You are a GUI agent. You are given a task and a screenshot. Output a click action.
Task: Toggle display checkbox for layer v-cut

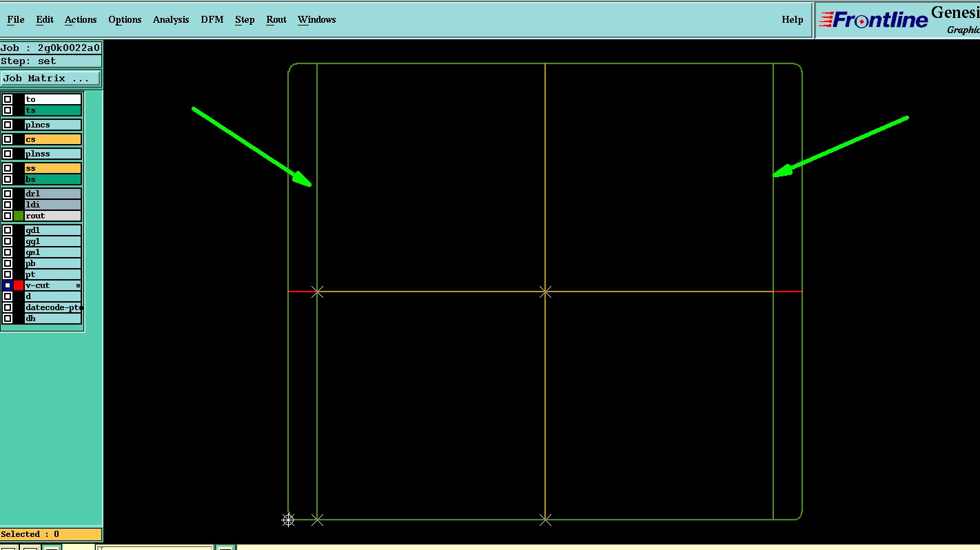(x=8, y=285)
